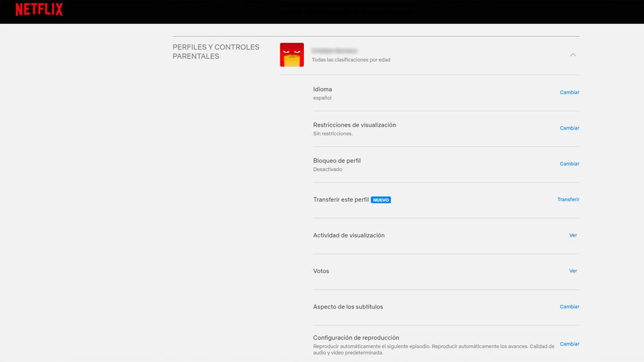
Task: View the Votos history
Action: tap(573, 271)
